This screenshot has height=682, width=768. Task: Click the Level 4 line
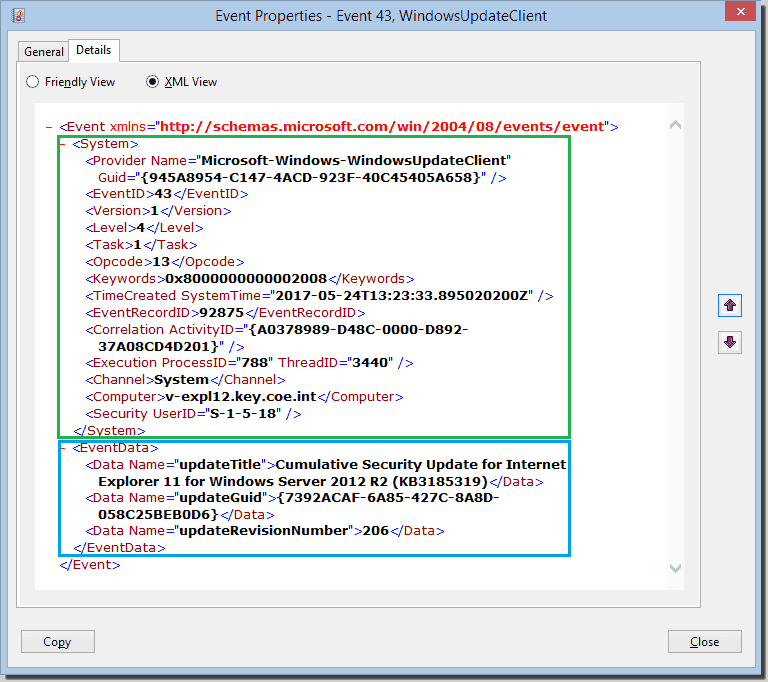tap(144, 228)
